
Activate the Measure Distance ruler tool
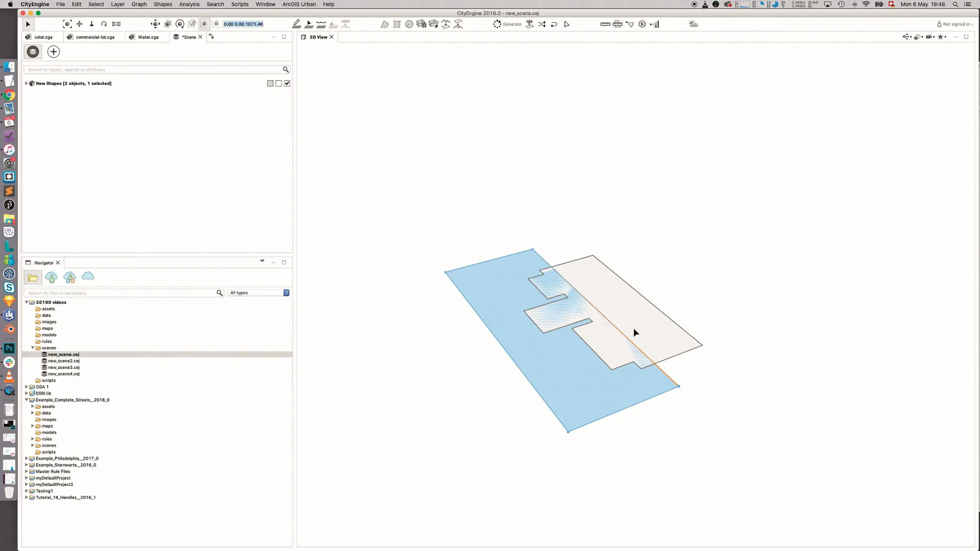(605, 24)
